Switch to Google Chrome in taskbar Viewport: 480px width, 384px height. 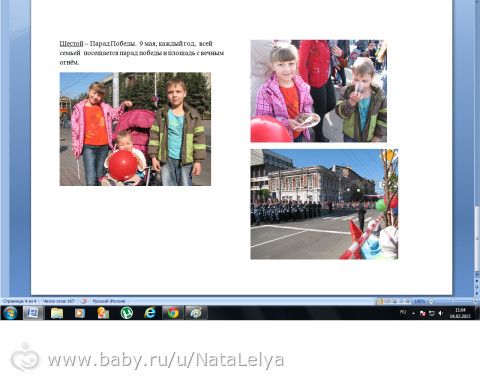point(173,313)
